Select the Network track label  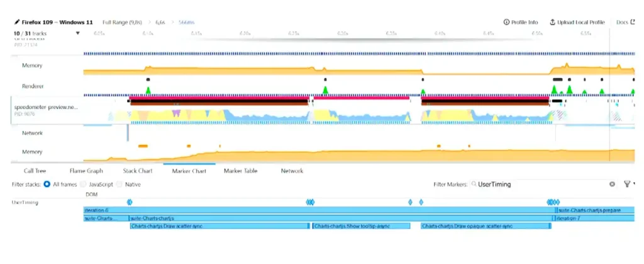tap(33, 133)
